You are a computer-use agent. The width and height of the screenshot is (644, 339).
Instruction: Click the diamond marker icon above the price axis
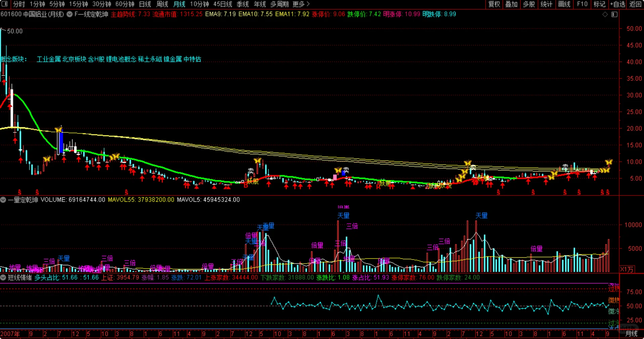pos(605,14)
